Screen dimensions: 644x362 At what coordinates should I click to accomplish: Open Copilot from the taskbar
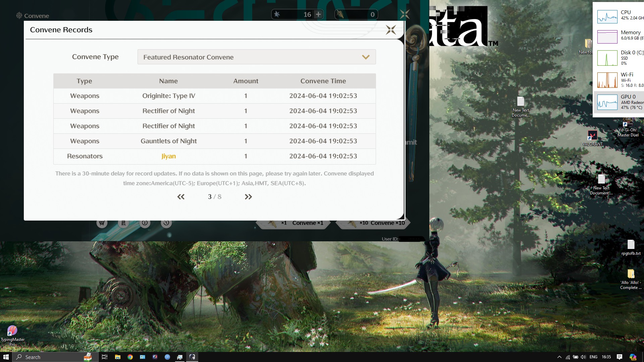(633, 357)
